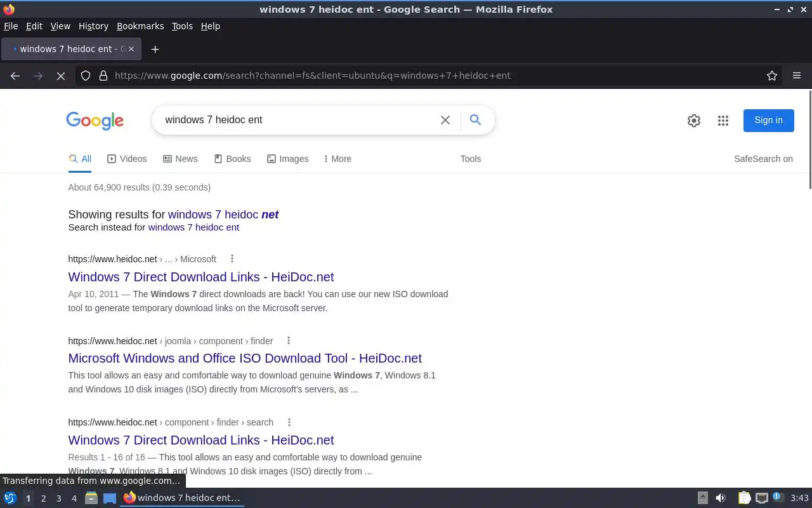Screen dimensions: 812x508
Task: Open the Edit menu
Action: tap(34, 26)
